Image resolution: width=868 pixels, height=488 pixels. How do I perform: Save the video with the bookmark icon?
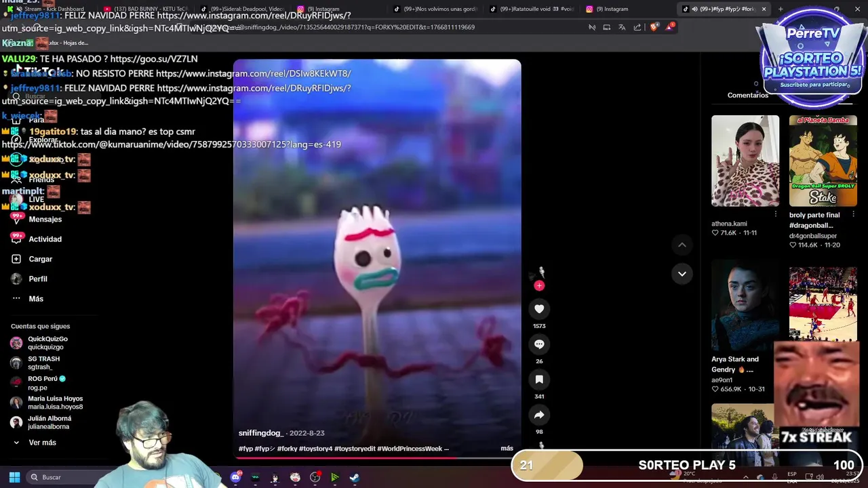coord(539,380)
